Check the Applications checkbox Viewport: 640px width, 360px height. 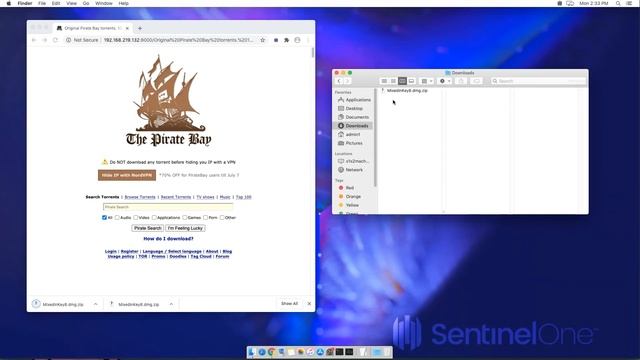click(x=154, y=218)
